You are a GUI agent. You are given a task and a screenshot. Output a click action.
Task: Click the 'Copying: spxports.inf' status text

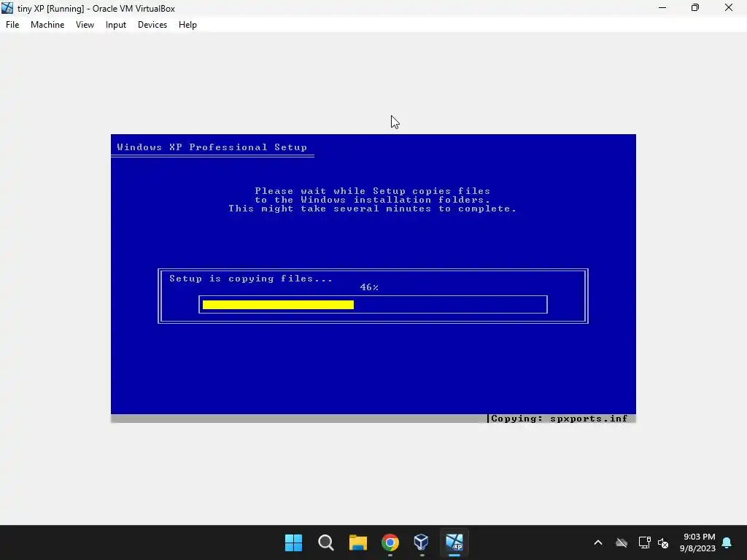tap(560, 419)
